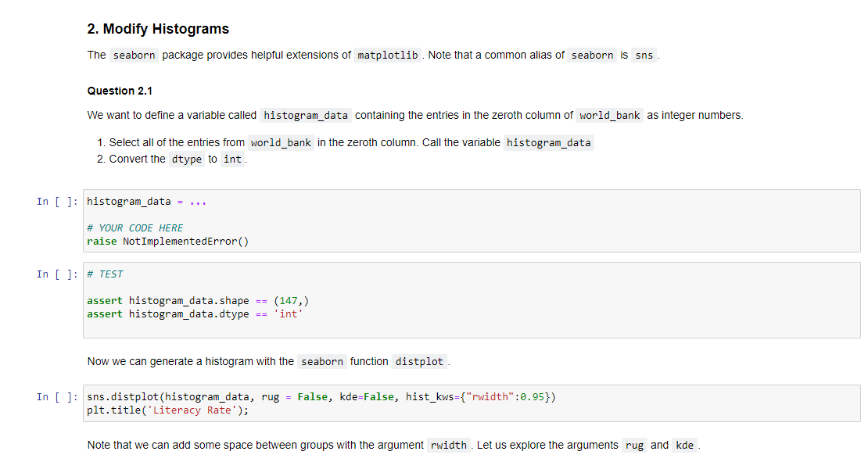Click the "In [ ]:" prompt of the TEST cell

(x=56, y=274)
